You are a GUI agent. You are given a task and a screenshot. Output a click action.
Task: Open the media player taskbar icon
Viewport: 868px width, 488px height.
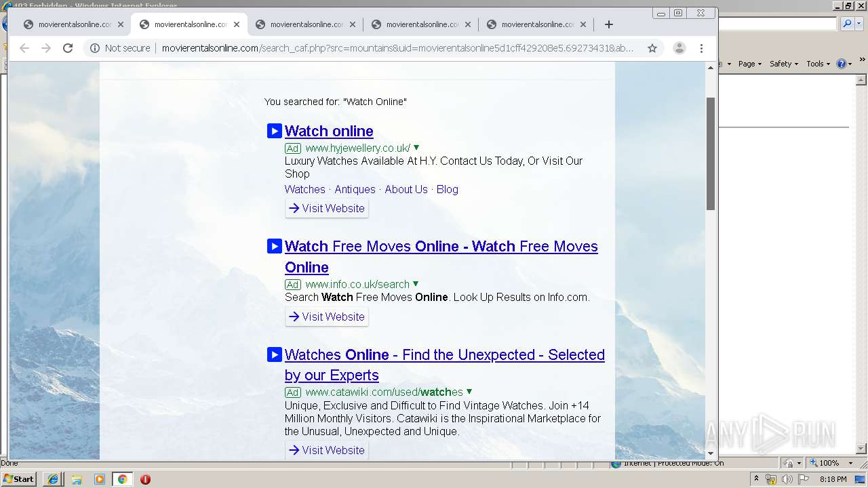click(x=100, y=479)
